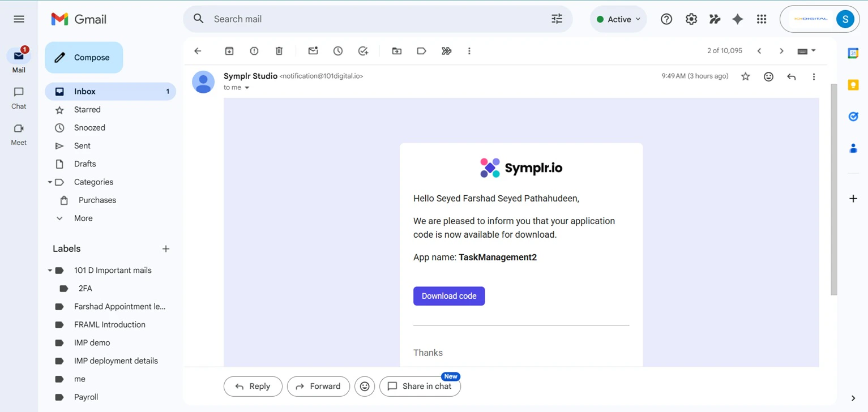Delete this email with trash icon

point(279,51)
